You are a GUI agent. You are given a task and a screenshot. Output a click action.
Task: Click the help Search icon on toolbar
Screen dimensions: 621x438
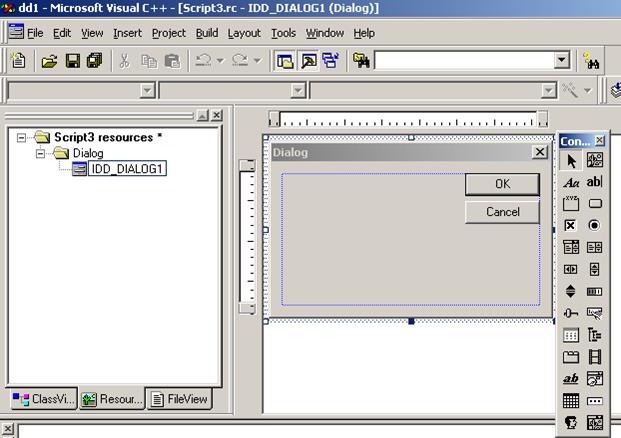point(591,61)
